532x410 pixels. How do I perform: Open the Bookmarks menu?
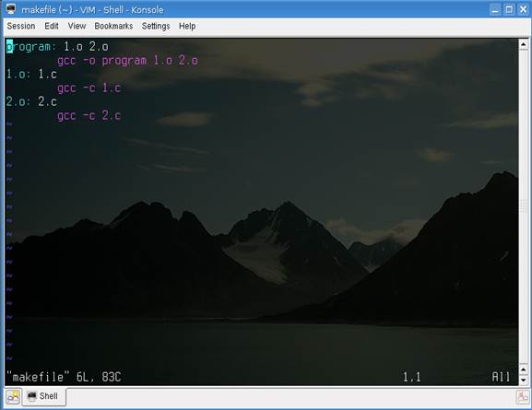click(113, 26)
